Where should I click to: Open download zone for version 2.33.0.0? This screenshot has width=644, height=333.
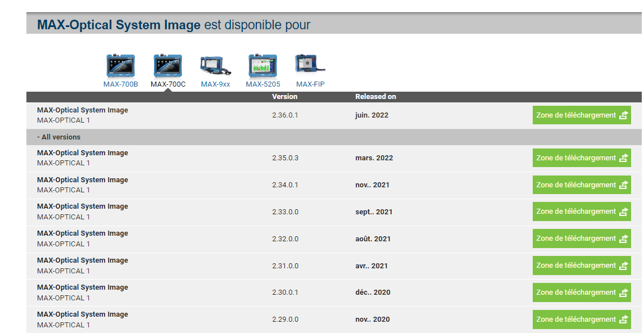click(582, 211)
